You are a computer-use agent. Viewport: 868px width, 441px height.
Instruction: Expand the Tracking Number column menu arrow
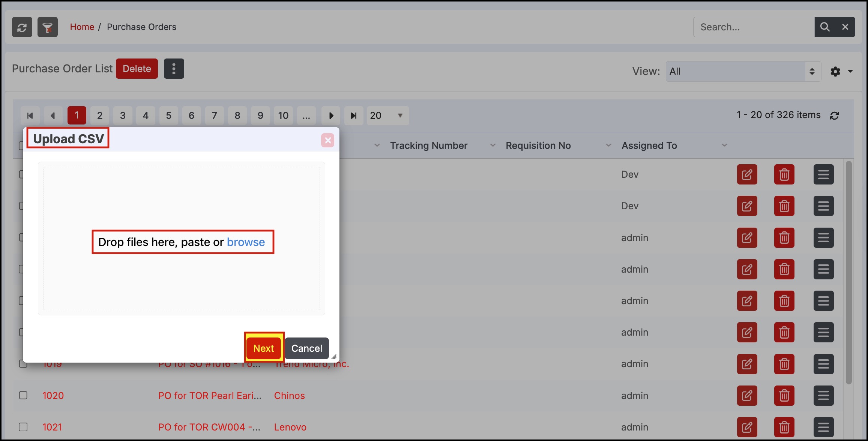pyautogui.click(x=493, y=145)
